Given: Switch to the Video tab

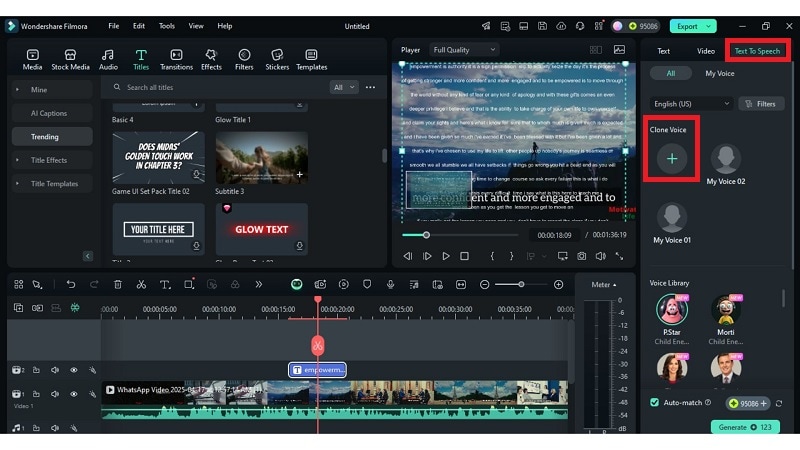Looking at the screenshot, I should tap(706, 51).
